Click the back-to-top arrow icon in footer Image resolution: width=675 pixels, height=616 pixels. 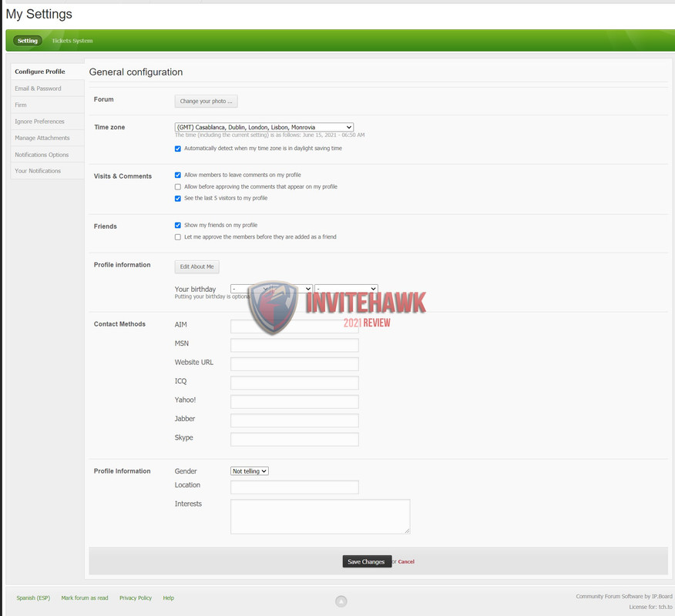click(341, 601)
